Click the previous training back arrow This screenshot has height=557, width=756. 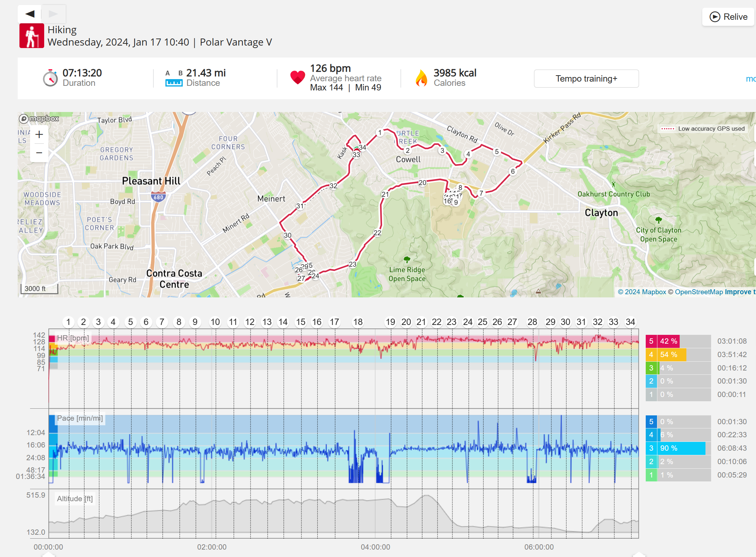coord(30,14)
